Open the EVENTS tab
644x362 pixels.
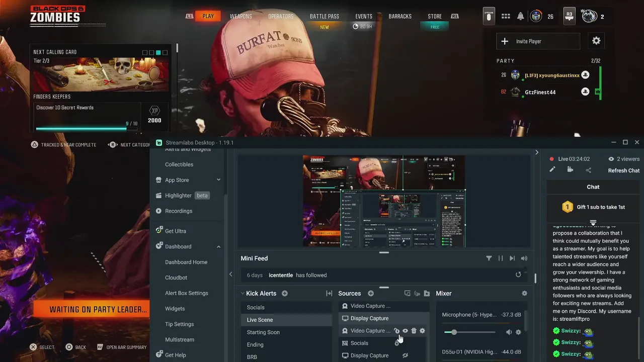(x=364, y=16)
